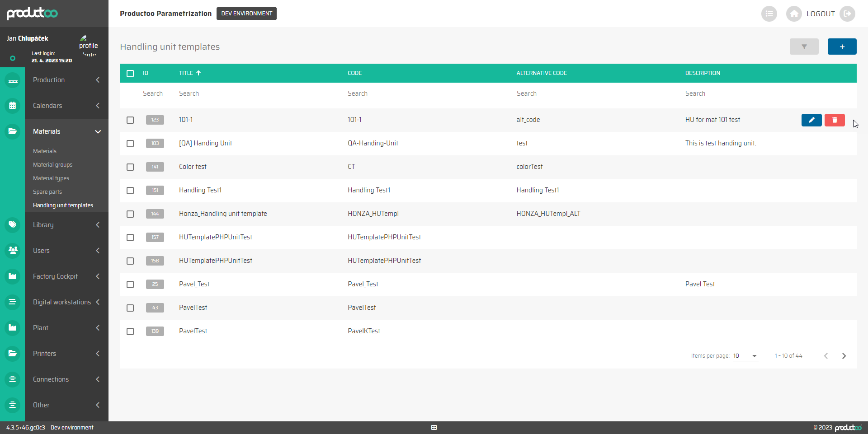Sort table by the Title column header
868x434 pixels.
click(x=186, y=73)
